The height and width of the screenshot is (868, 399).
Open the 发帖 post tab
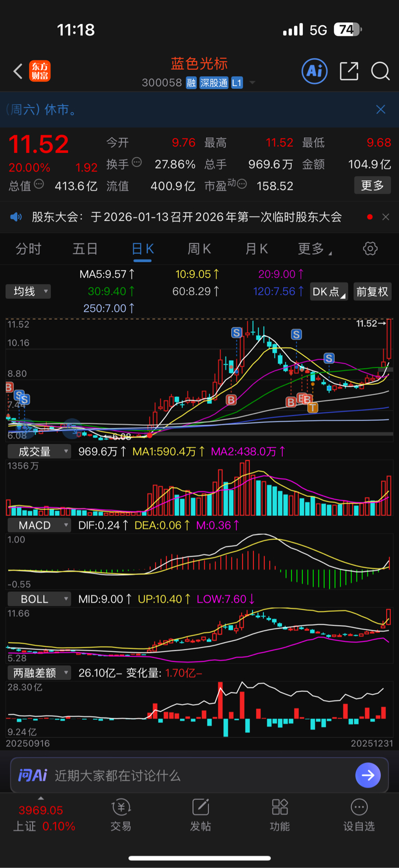point(200,815)
